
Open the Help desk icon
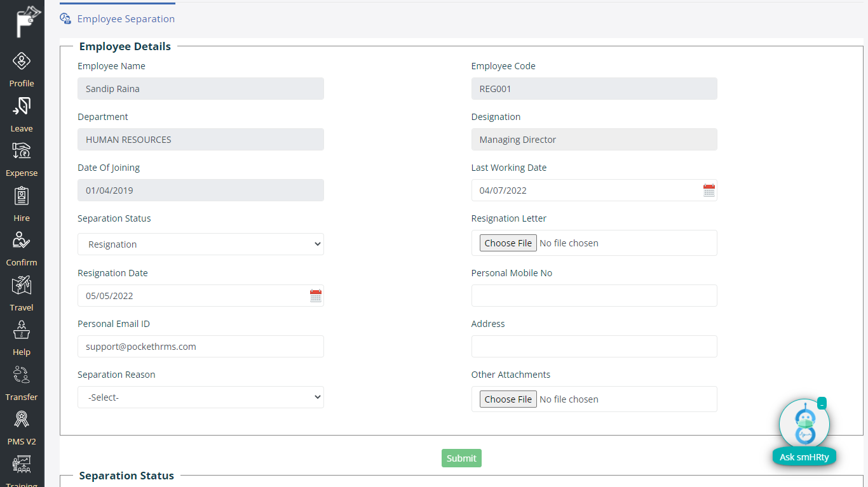tap(22, 330)
